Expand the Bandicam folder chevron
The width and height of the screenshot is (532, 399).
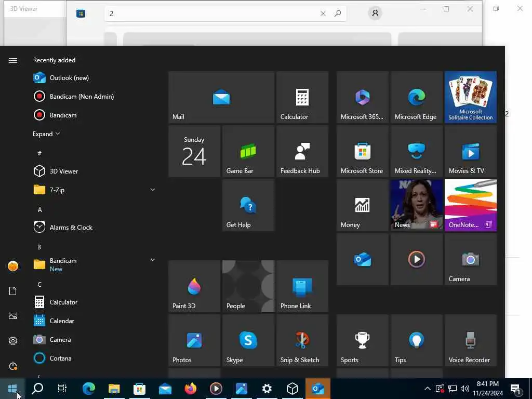tap(153, 260)
